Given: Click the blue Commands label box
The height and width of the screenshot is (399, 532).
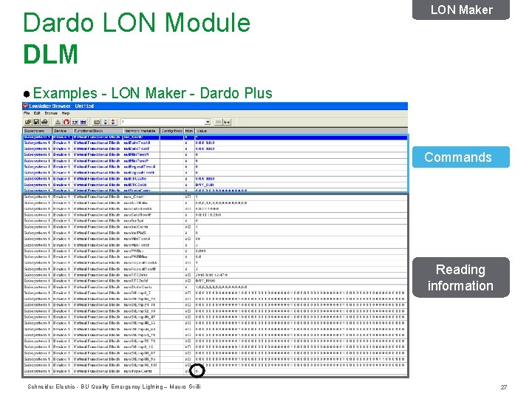Looking at the screenshot, I should click(461, 157).
